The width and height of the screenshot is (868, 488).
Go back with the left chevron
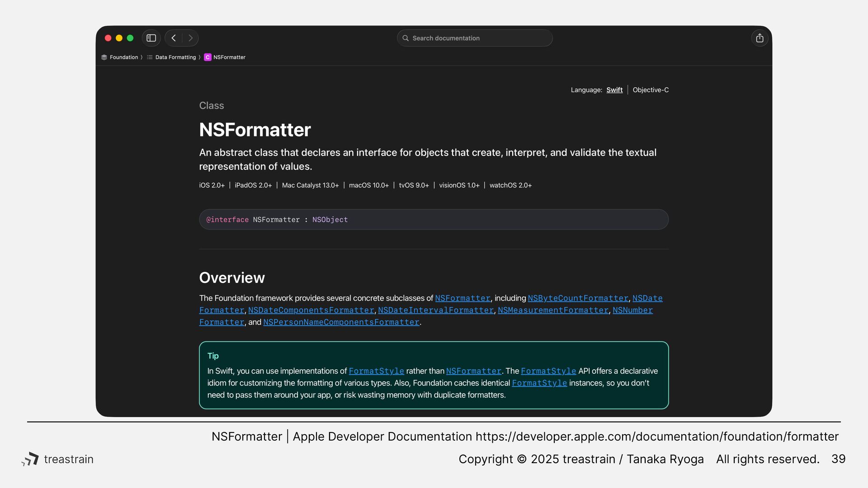point(174,38)
